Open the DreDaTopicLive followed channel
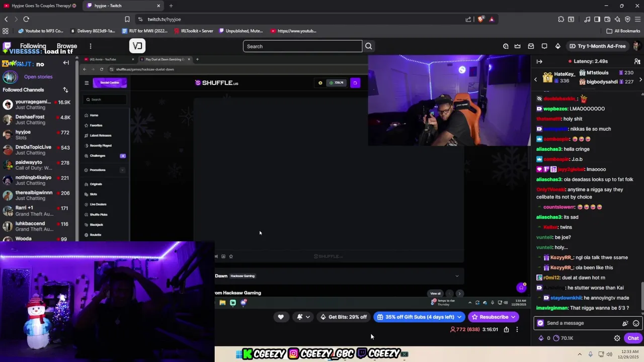 tap(36, 150)
